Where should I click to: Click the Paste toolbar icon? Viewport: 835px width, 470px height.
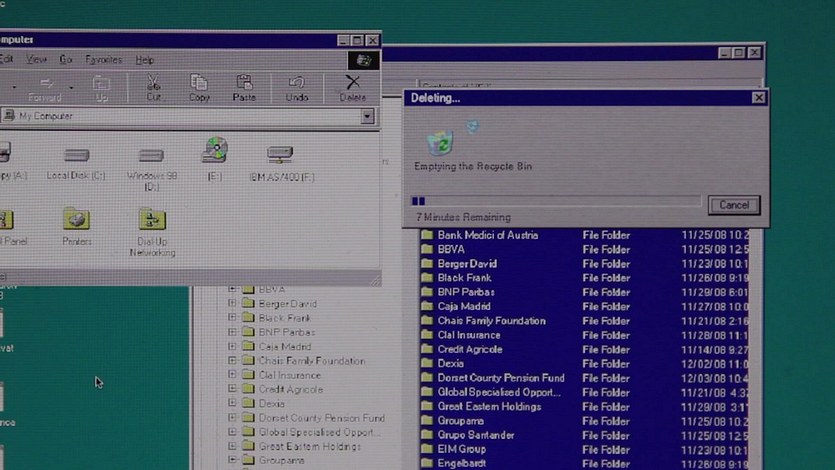point(244,87)
